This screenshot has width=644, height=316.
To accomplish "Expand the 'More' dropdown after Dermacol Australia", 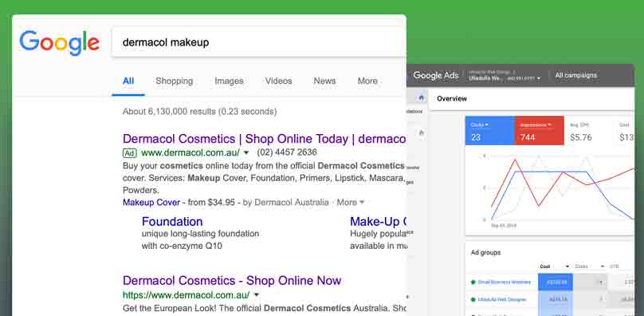I will click(x=351, y=203).
